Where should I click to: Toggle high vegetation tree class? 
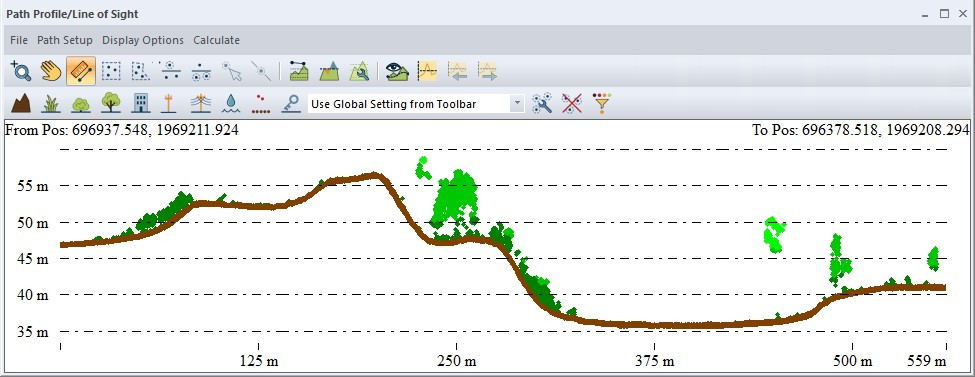111,103
